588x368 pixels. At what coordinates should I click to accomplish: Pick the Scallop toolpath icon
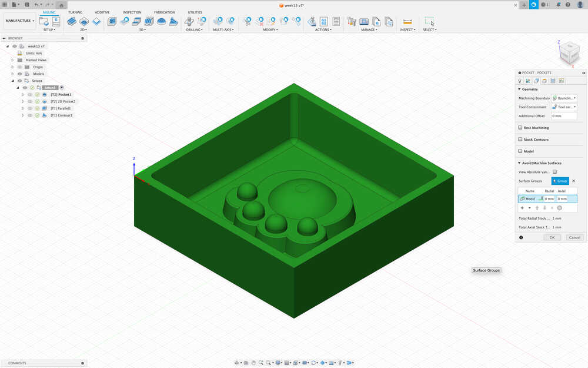tap(161, 21)
